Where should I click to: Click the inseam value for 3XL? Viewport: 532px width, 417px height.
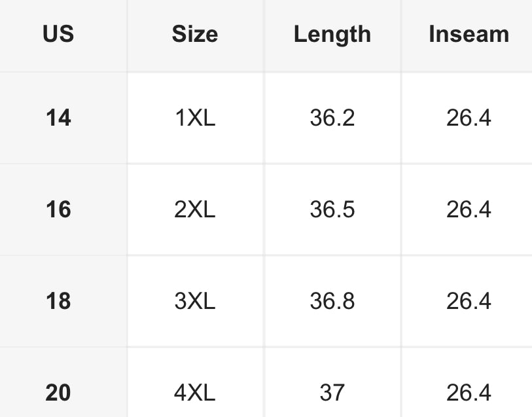point(469,301)
